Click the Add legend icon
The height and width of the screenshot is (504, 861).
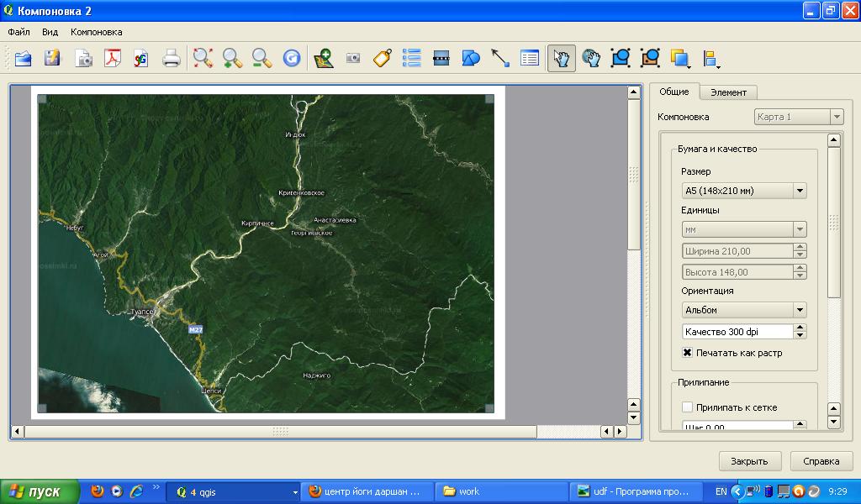click(412, 58)
